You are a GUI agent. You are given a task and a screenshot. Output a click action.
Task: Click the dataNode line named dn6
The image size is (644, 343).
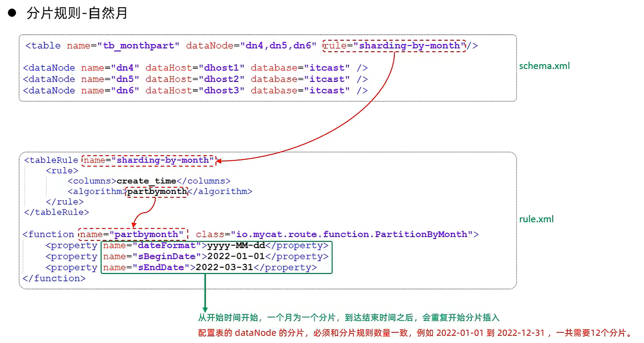click(195, 91)
